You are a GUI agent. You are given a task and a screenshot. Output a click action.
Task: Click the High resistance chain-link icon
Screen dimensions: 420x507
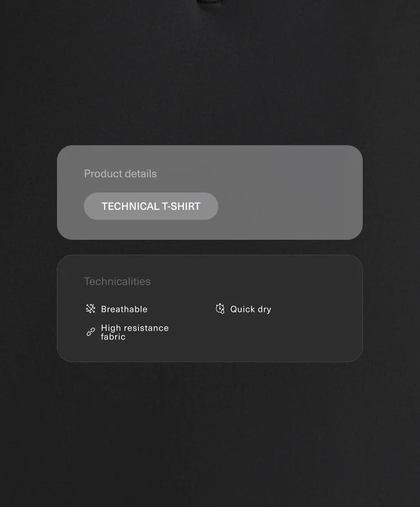click(91, 332)
